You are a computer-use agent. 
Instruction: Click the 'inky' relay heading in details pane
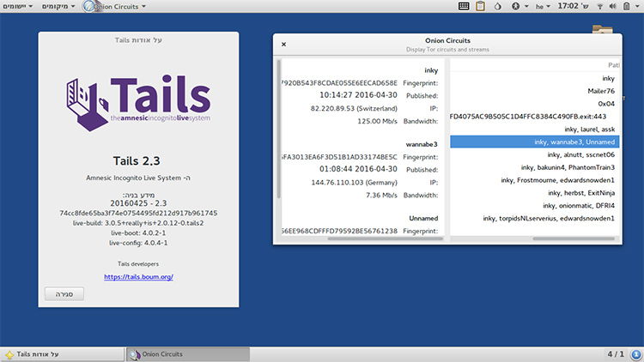(x=431, y=70)
